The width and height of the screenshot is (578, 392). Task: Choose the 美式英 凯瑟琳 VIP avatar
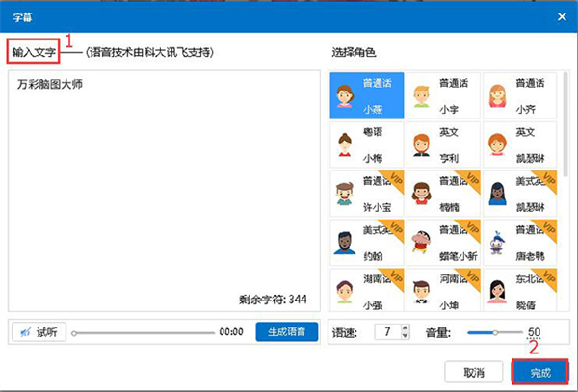[520, 194]
